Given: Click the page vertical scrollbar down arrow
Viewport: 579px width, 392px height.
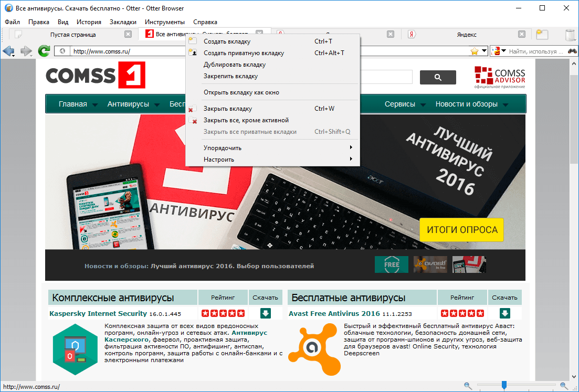Looking at the screenshot, I should click(x=574, y=376).
